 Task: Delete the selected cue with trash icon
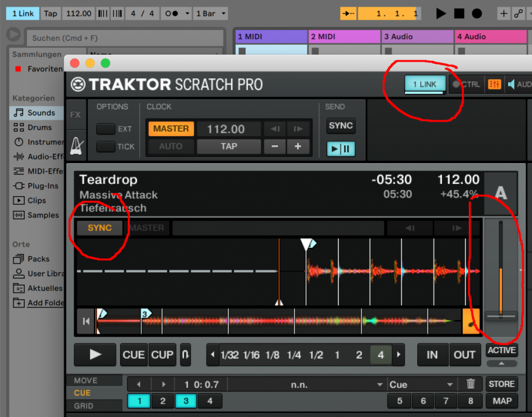point(470,384)
